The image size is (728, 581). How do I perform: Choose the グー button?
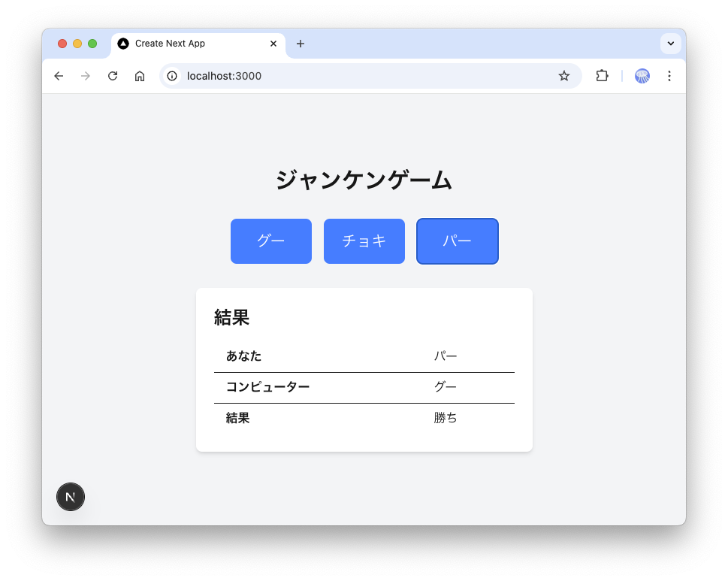pyautogui.click(x=271, y=241)
